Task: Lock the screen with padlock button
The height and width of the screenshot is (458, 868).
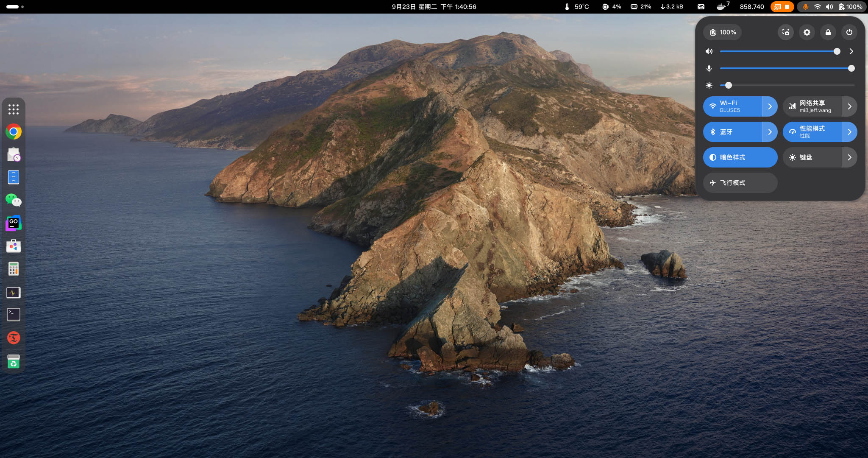Action: (828, 32)
